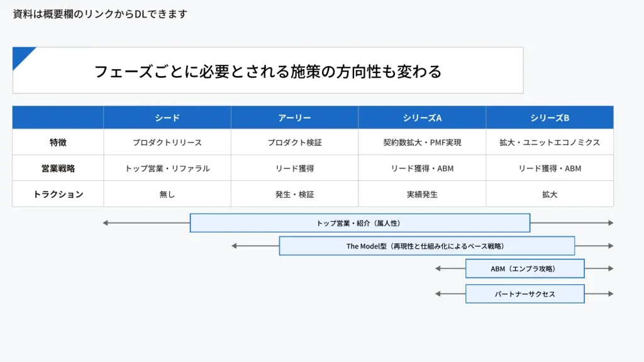
Task: Click right arrowhead of the トップ営業・紹介 bar
Action: [x=610, y=223]
